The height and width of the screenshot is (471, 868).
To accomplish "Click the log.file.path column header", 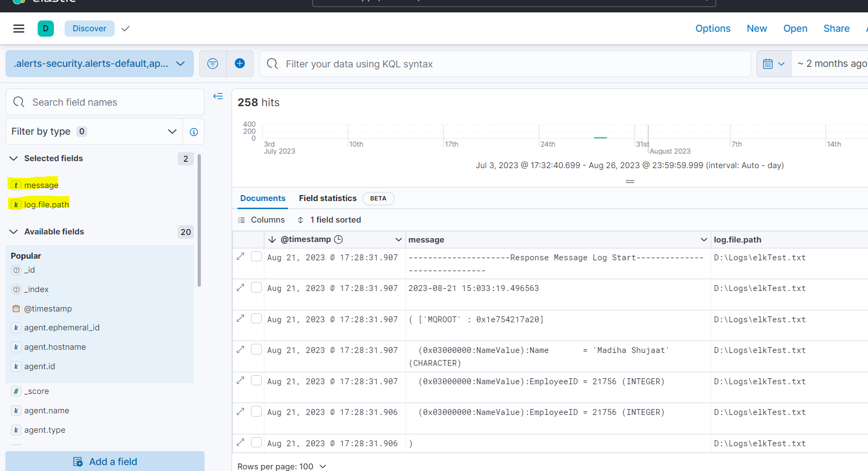I will click(x=737, y=239).
